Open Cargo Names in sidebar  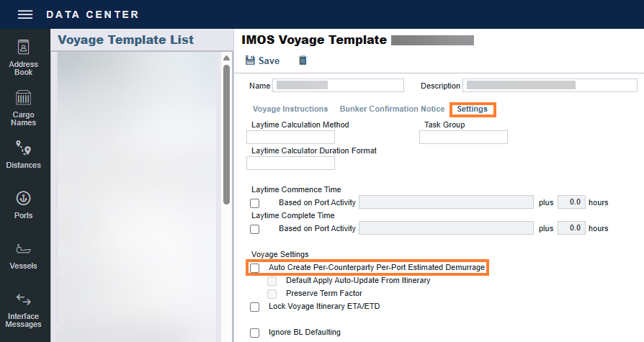[x=23, y=108]
